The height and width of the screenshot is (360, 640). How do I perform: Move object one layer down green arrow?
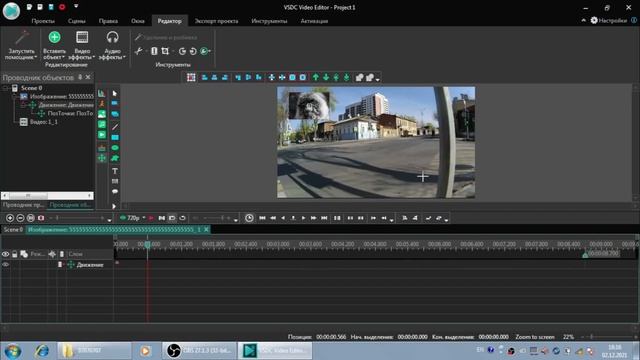click(x=326, y=77)
